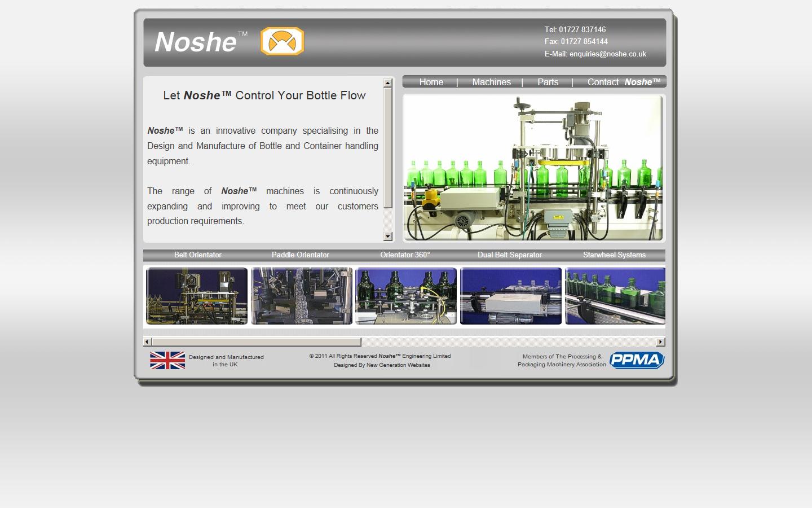Select the Starwheel Systems category
The width and height of the screenshot is (812, 508).
pyautogui.click(x=614, y=255)
